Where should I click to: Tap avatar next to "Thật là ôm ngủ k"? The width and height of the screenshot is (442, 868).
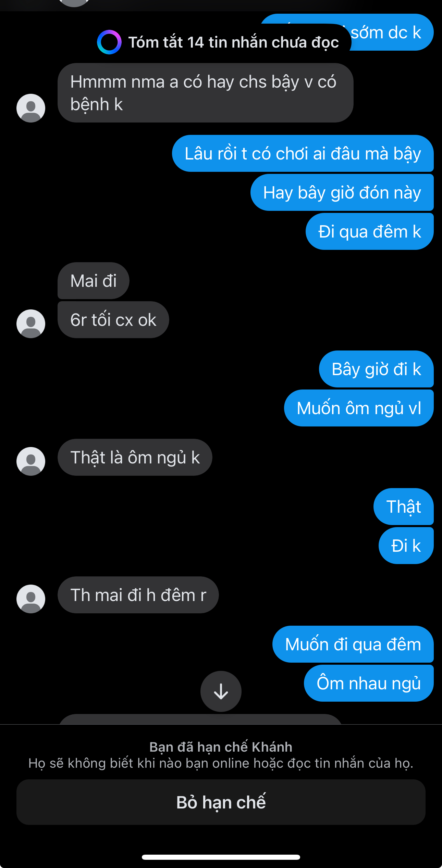click(31, 461)
